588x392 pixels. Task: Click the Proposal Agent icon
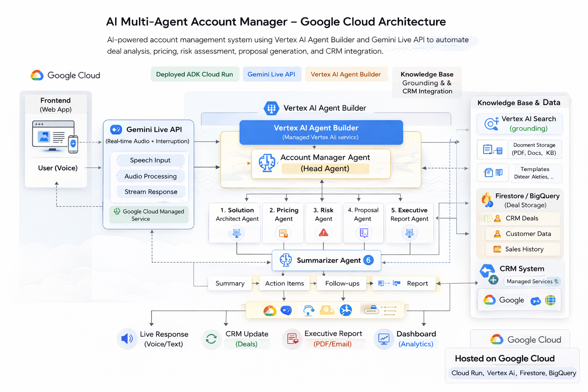point(364,232)
